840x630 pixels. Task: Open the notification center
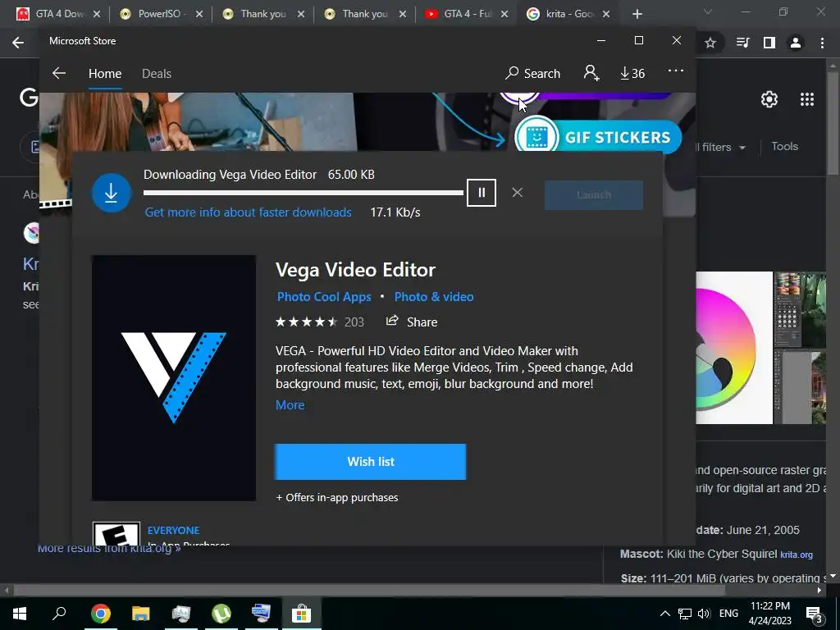[x=815, y=614]
